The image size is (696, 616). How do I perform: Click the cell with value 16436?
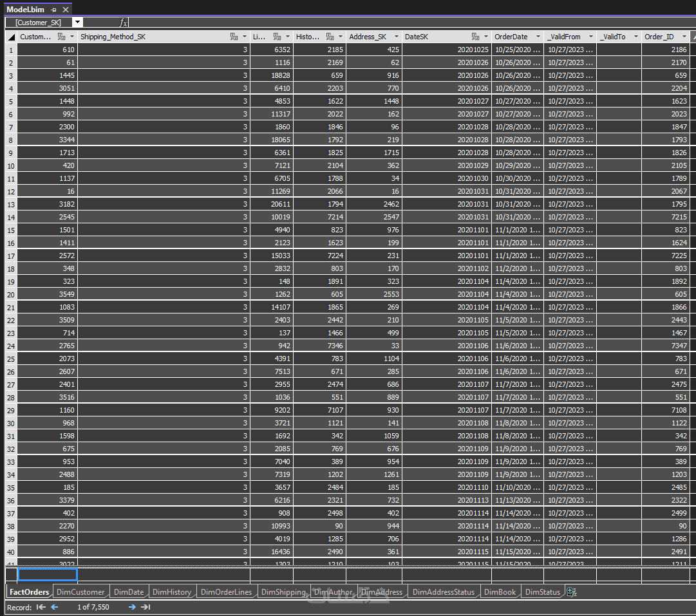point(272,552)
